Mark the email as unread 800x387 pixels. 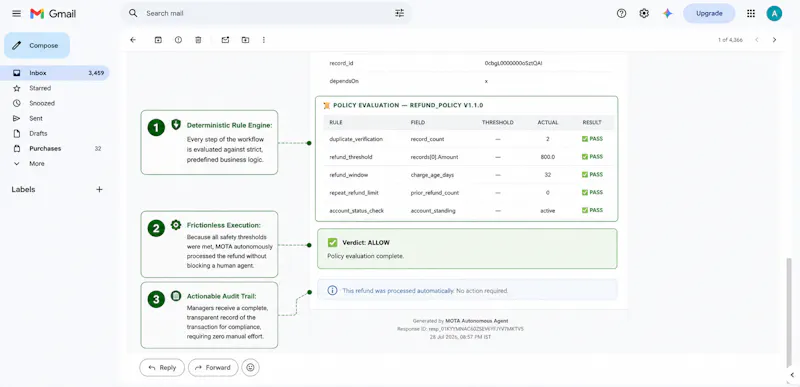[225, 40]
